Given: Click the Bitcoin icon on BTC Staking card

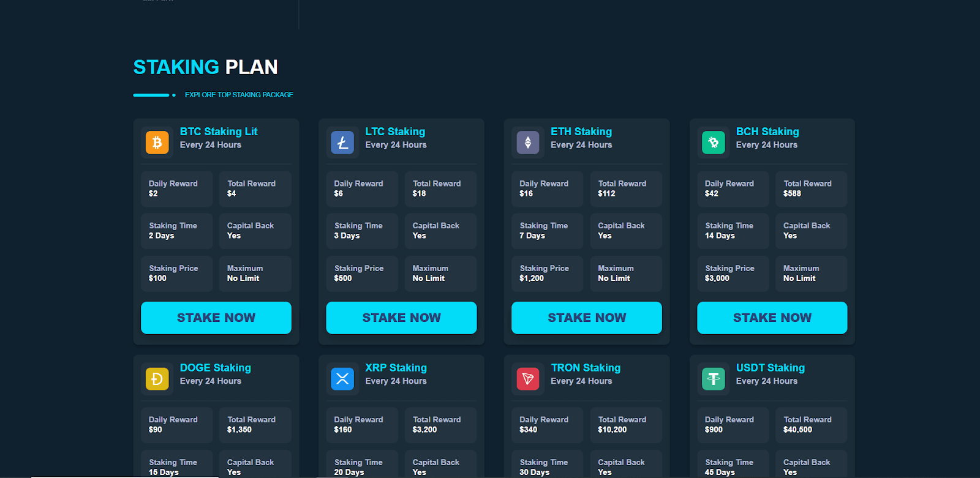Looking at the screenshot, I should 157,143.
